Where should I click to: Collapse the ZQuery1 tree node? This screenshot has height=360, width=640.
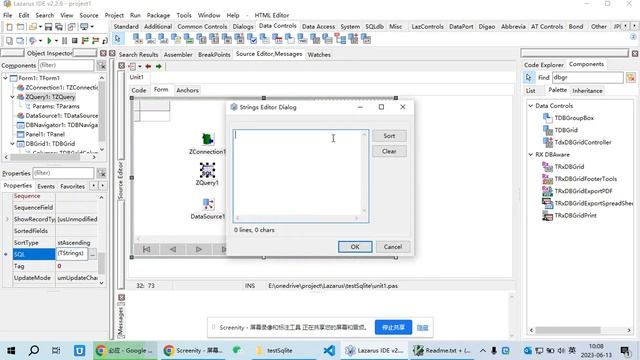[13, 97]
